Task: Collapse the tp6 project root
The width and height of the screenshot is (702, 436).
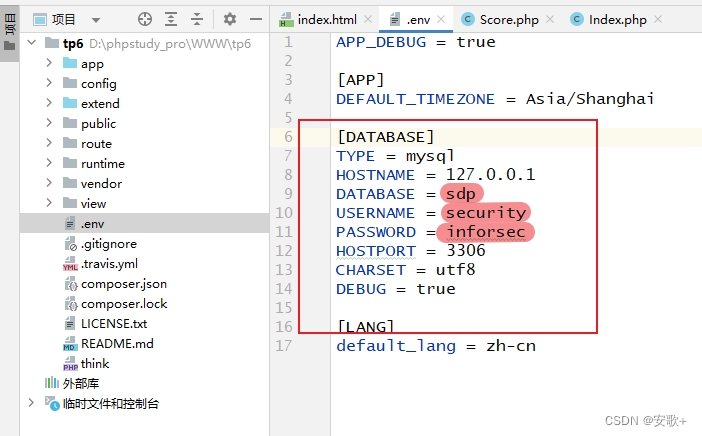Action: click(x=29, y=44)
